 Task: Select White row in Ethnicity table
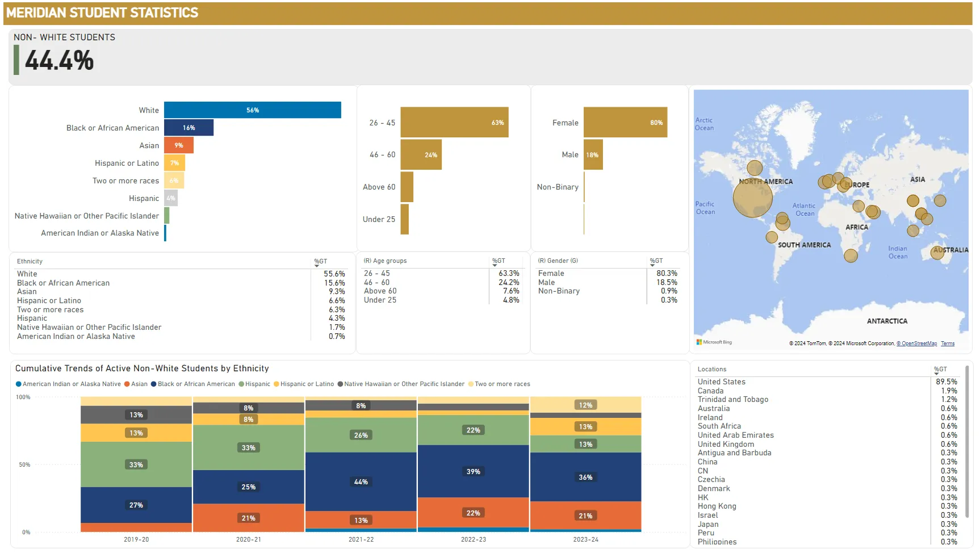181,274
